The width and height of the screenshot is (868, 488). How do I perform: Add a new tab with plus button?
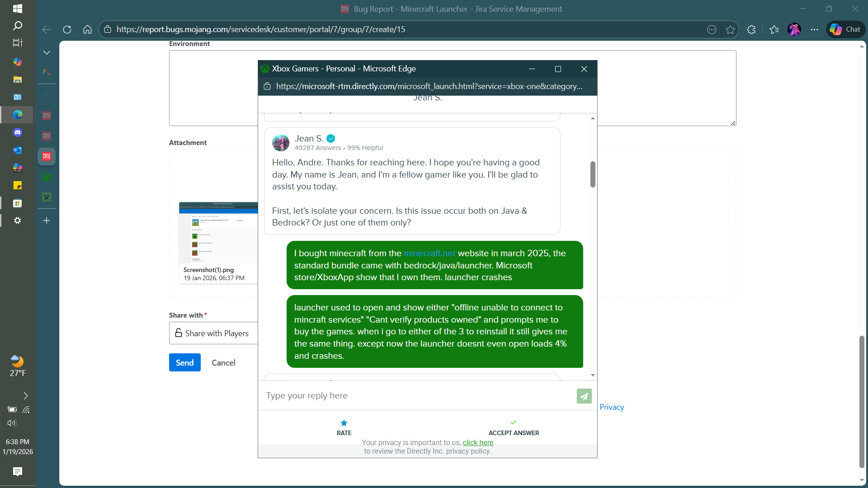pyautogui.click(x=47, y=221)
